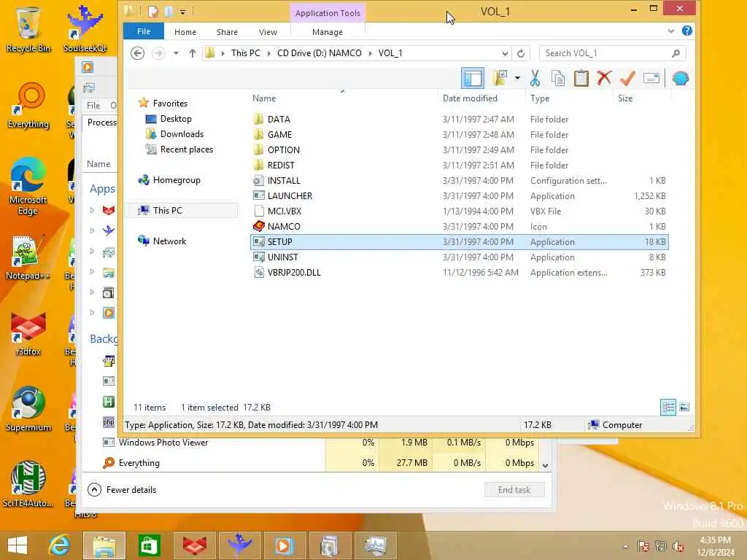Open Classic Shell settings shell icon
Image resolution: width=747 pixels, height=560 pixels.
pyautogui.click(x=681, y=78)
